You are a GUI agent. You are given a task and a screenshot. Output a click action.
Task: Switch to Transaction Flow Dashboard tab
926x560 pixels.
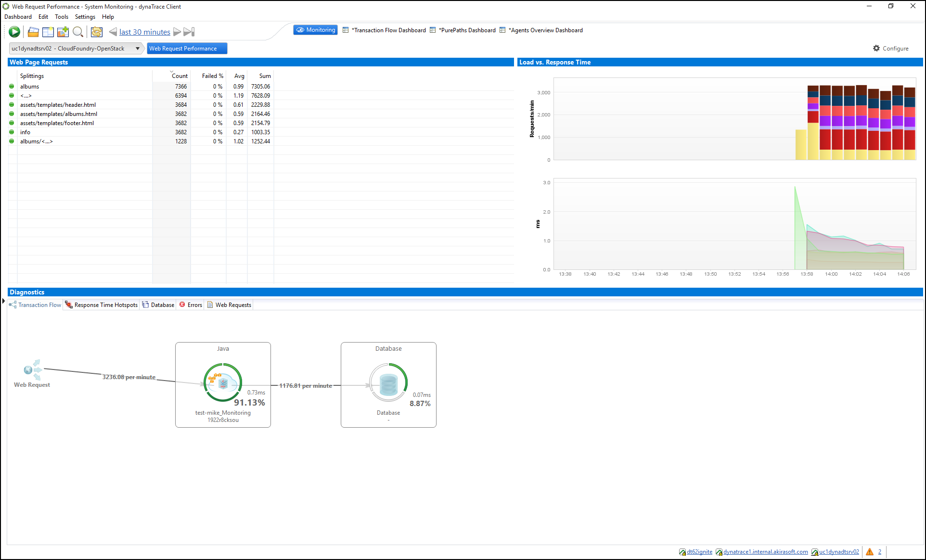coord(384,30)
